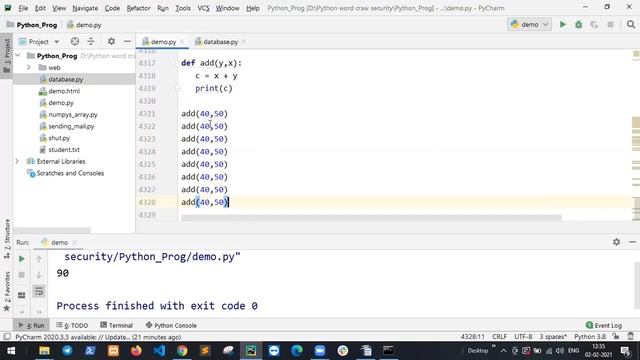
Task: Open Favorites side tool window
Action: 7,291
